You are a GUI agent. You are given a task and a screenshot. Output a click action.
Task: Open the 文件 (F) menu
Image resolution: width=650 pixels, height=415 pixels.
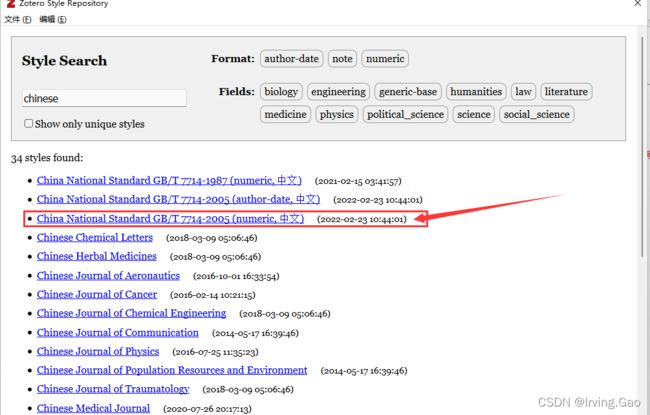[18, 19]
